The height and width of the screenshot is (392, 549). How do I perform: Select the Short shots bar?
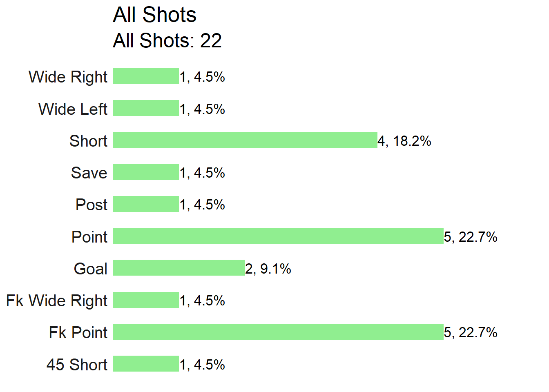pyautogui.click(x=245, y=140)
